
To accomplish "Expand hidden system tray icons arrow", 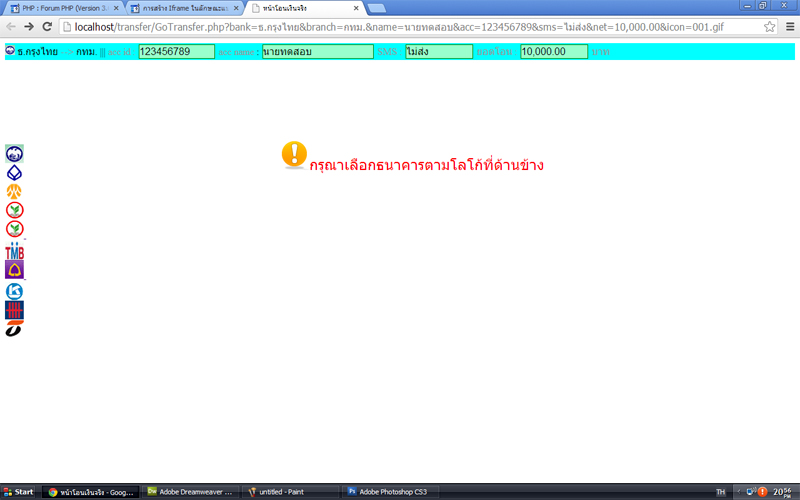I will pyautogui.click(x=739, y=492).
